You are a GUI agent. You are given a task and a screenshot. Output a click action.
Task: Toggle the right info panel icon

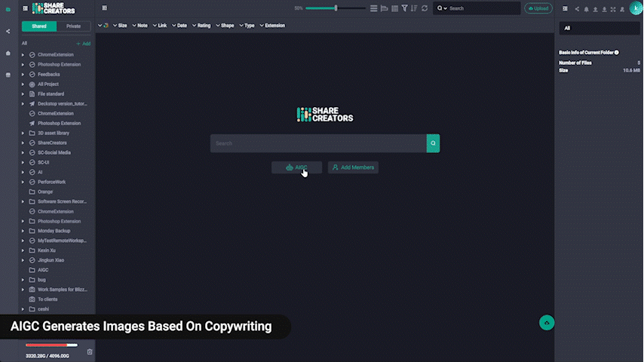pyautogui.click(x=565, y=8)
